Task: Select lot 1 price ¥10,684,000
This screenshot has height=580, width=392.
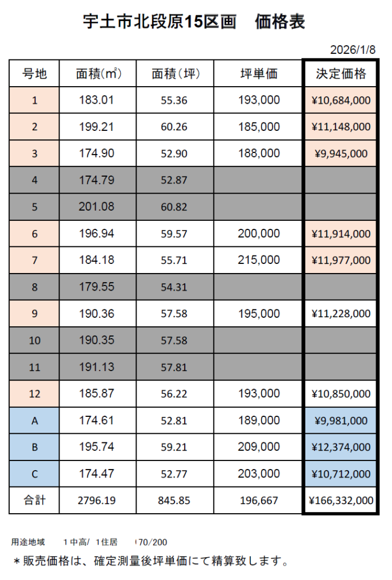Action: [340, 100]
